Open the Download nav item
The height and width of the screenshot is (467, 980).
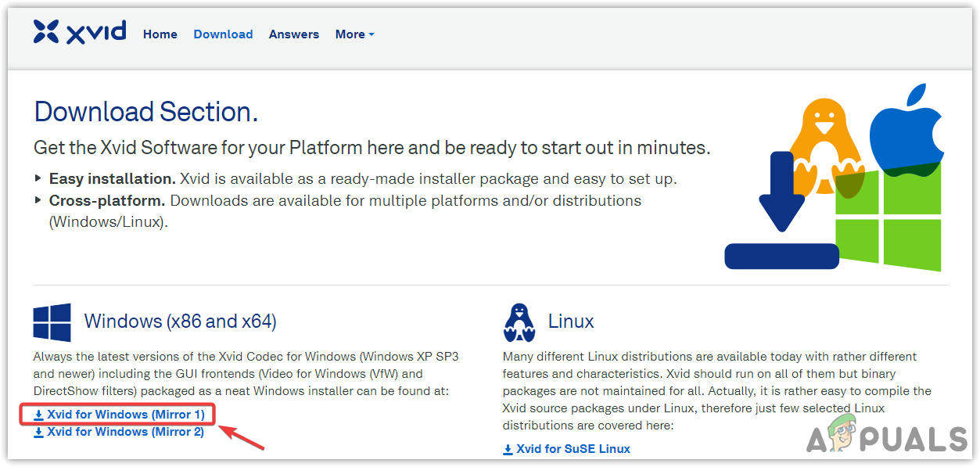[x=223, y=34]
